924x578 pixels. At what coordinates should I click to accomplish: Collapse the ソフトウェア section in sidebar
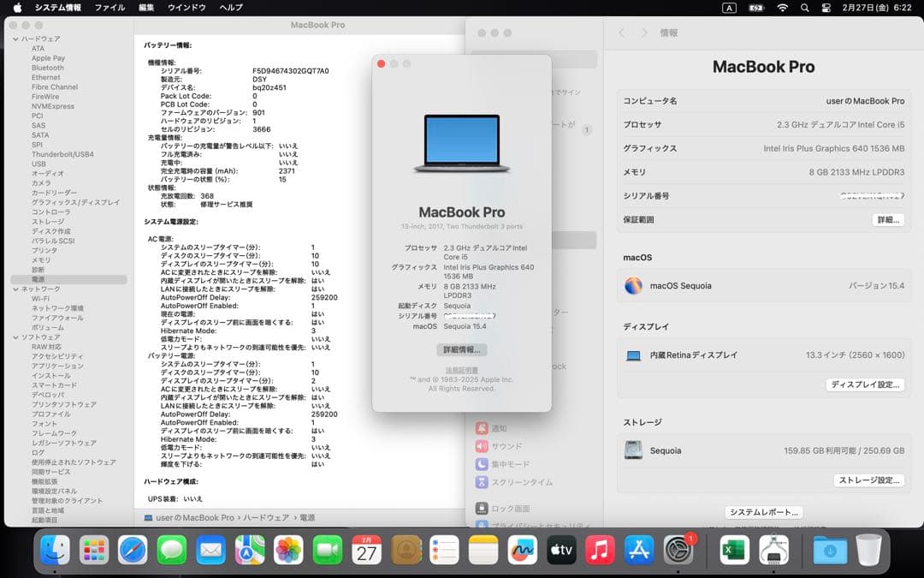pyautogui.click(x=15, y=337)
